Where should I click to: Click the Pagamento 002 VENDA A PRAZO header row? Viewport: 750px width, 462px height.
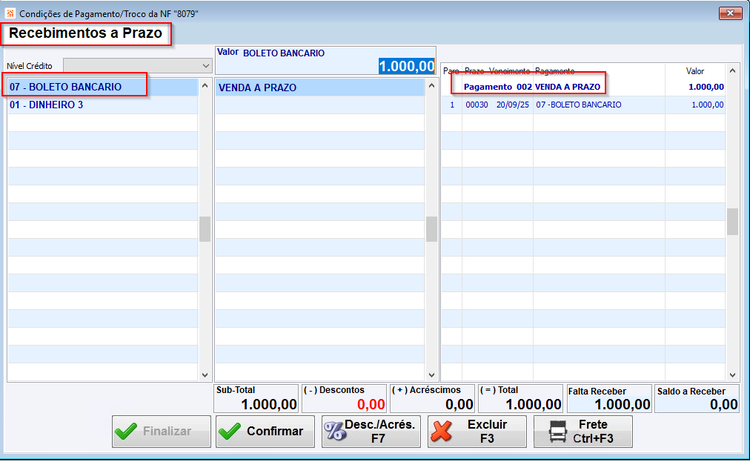[583, 87]
